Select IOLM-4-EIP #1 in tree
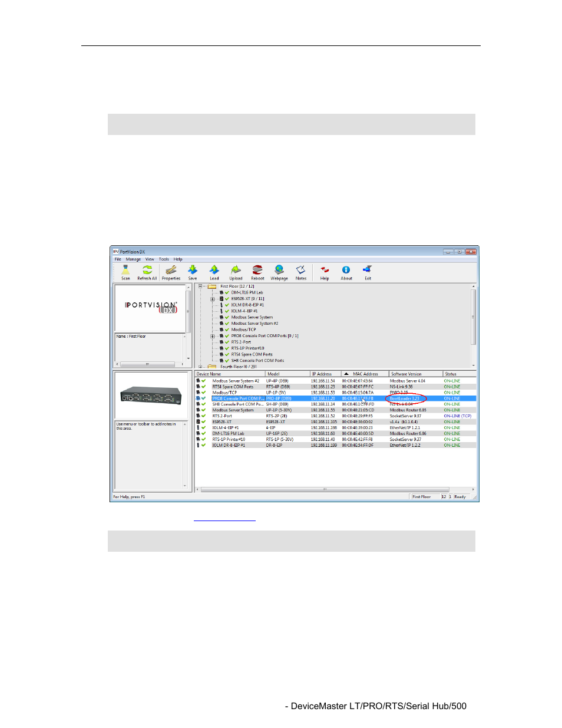 point(244,311)
